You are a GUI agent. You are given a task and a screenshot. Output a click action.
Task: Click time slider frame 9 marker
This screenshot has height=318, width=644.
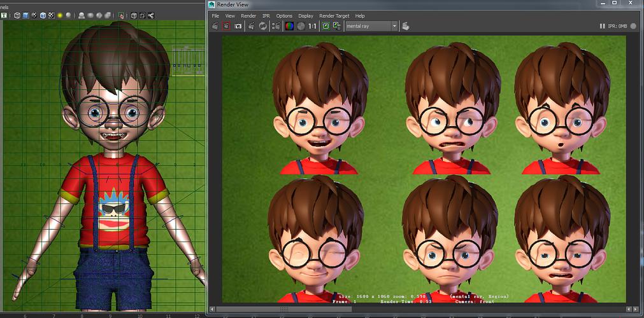point(110,316)
